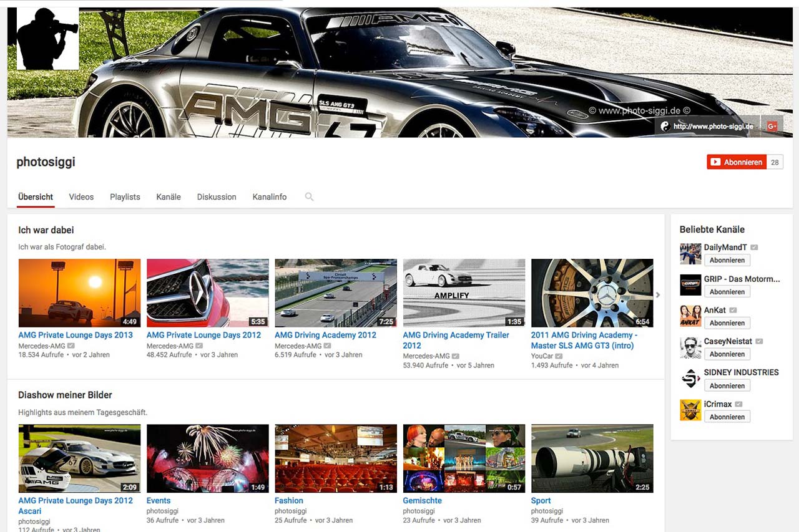Click the AnKat channel avatar

click(x=690, y=316)
